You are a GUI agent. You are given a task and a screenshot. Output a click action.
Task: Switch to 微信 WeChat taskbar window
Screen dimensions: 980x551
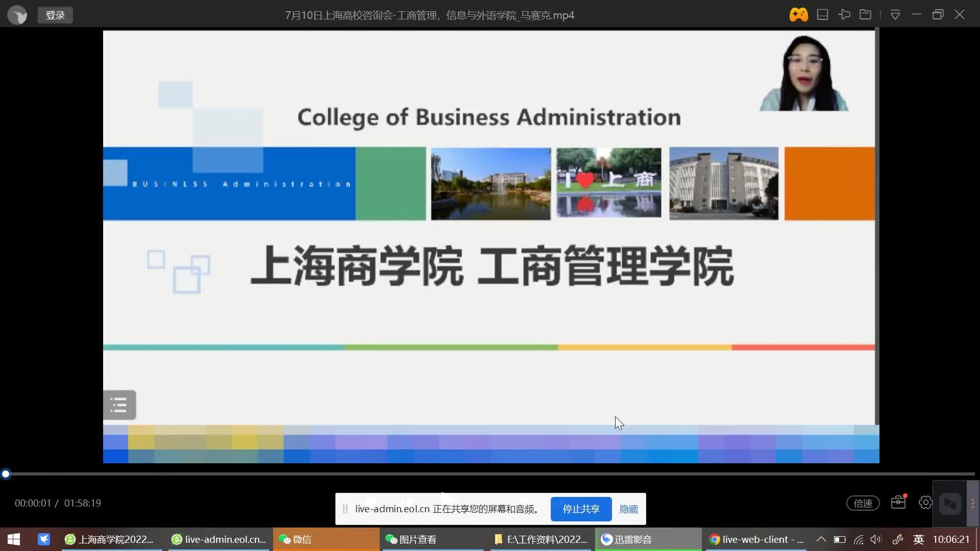click(x=326, y=539)
